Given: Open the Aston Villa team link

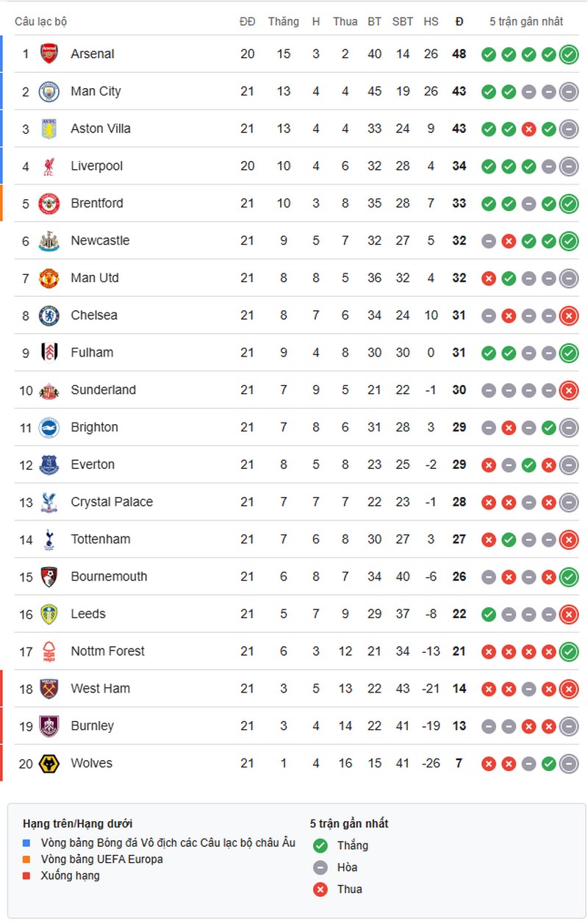Looking at the screenshot, I should pos(101,129).
